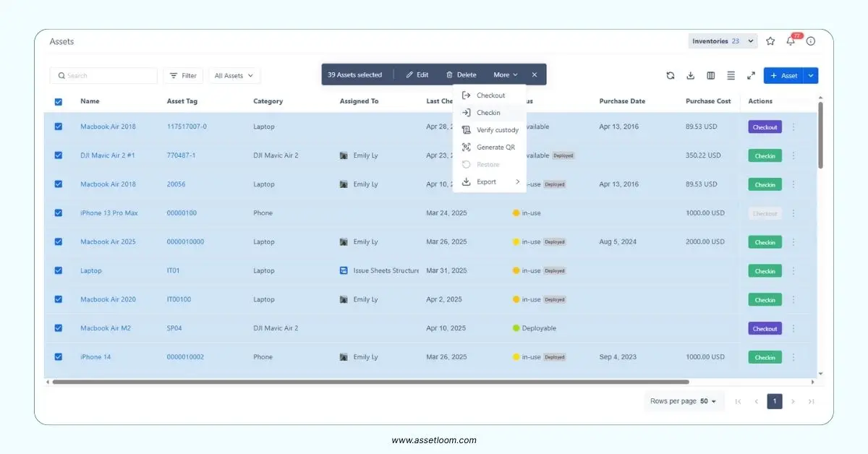
Task: Open the Macbook Air 2025 asset link
Action: click(108, 242)
